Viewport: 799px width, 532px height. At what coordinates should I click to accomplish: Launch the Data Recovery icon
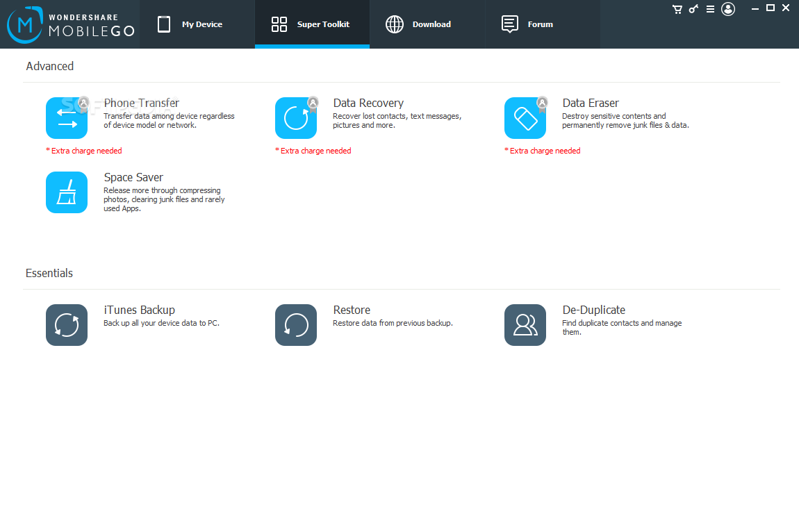(296, 118)
